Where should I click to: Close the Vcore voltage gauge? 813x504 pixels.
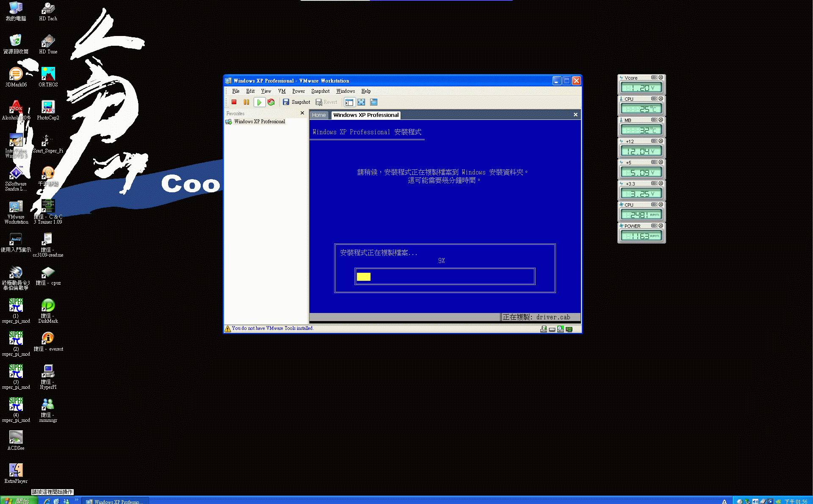(661, 78)
